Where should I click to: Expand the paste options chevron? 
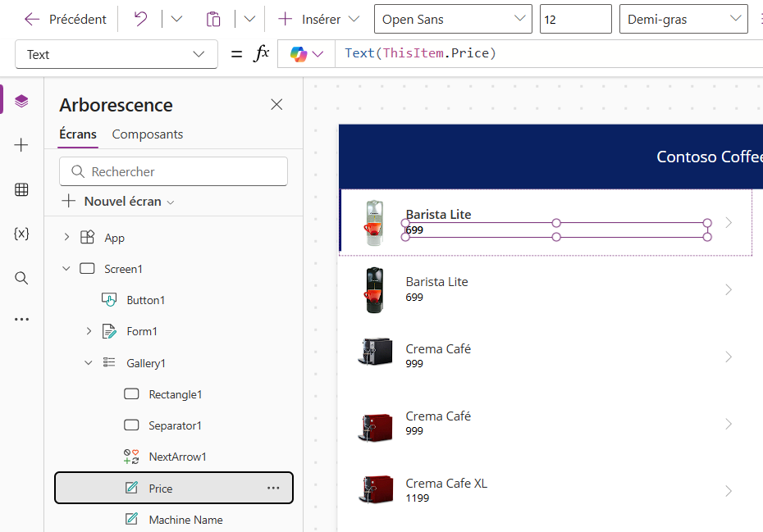[249, 20]
